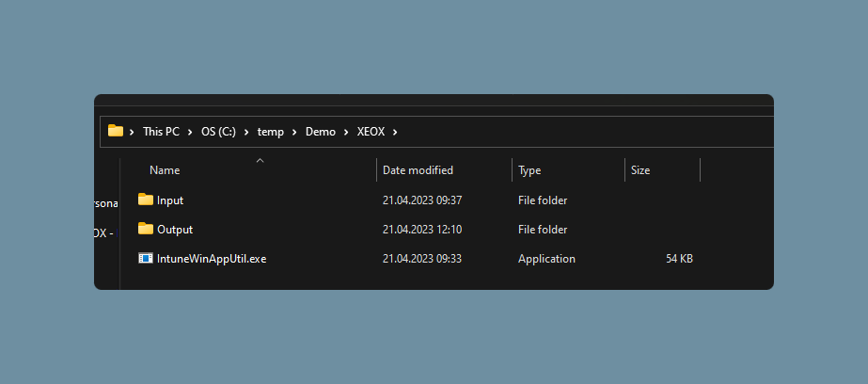868x384 pixels.
Task: Select the Input folder name
Action: click(170, 200)
